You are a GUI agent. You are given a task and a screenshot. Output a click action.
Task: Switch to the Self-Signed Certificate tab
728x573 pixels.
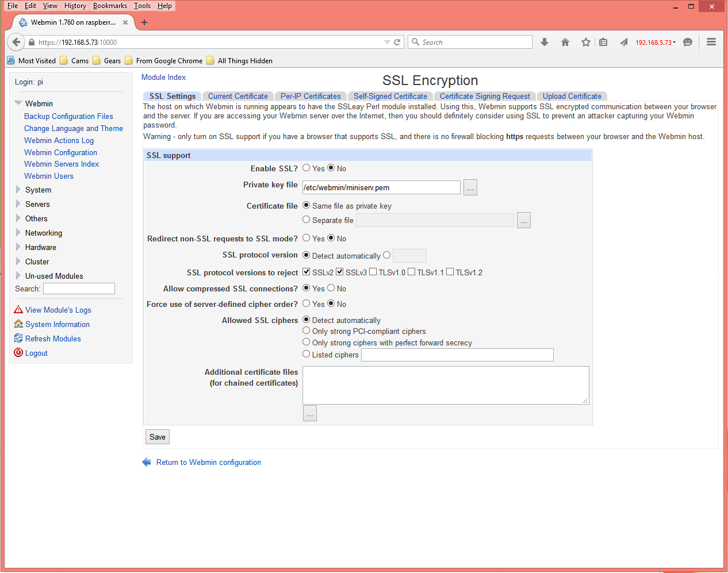coord(390,96)
